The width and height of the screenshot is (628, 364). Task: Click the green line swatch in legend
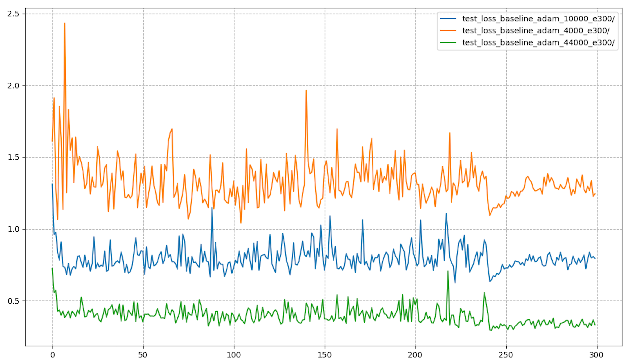pyautogui.click(x=448, y=43)
